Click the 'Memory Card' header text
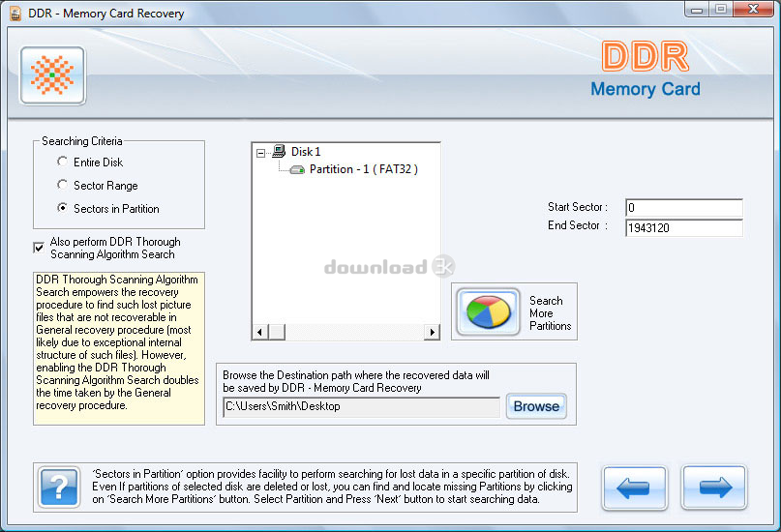This screenshot has width=781, height=532. [x=646, y=89]
